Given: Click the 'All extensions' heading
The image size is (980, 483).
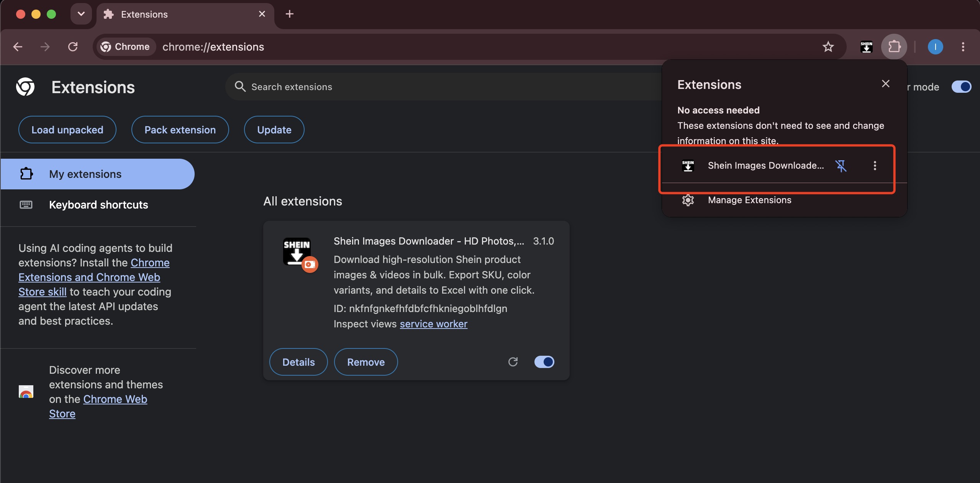Looking at the screenshot, I should (x=303, y=201).
